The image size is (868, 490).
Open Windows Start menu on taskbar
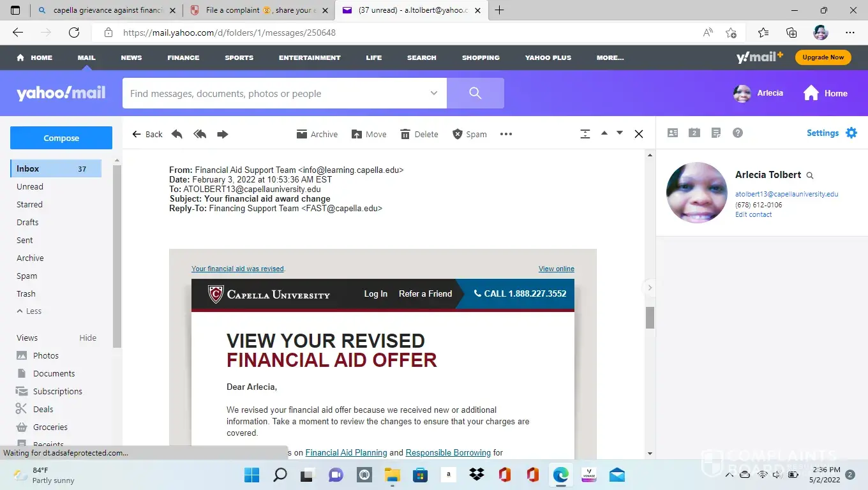point(252,475)
